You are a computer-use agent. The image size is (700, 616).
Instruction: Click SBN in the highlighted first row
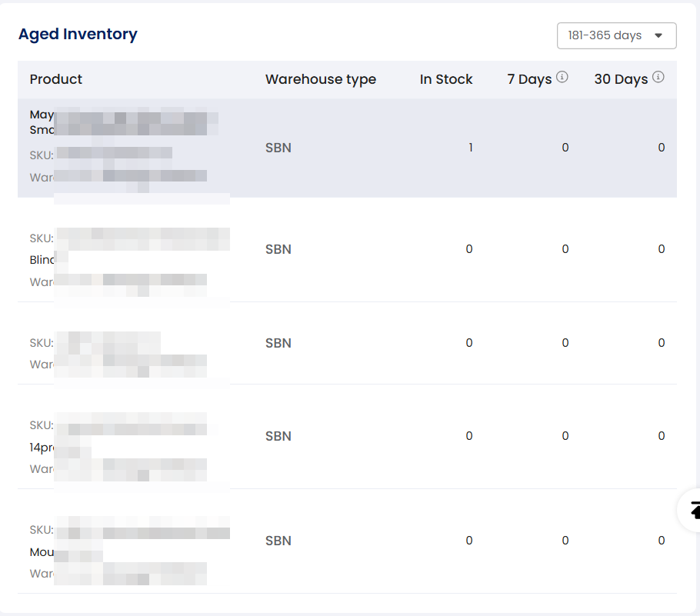coord(278,148)
